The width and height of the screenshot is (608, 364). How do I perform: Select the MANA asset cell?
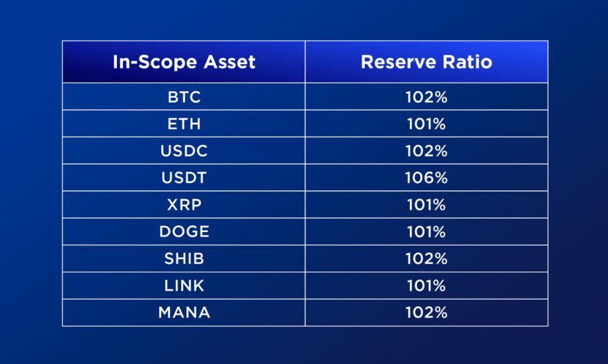click(x=184, y=312)
